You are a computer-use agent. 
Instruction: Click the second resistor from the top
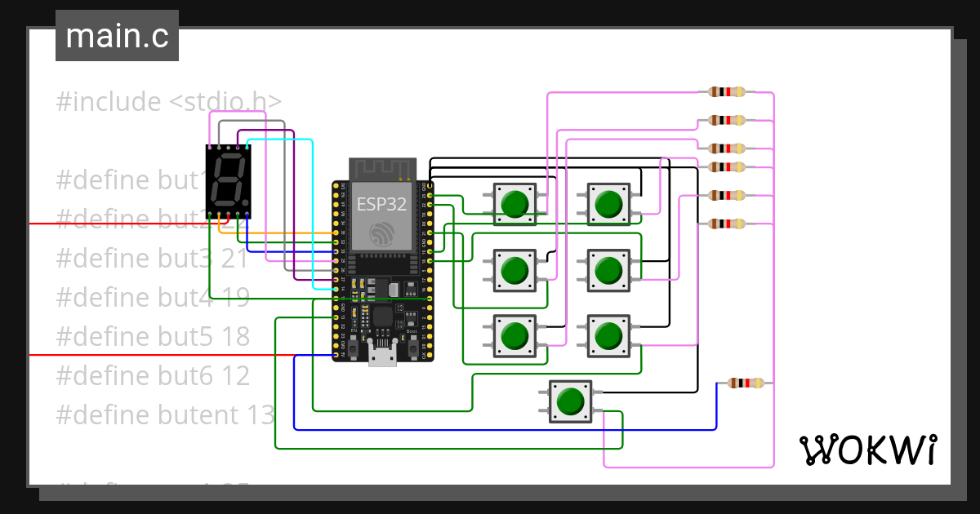[727, 119]
